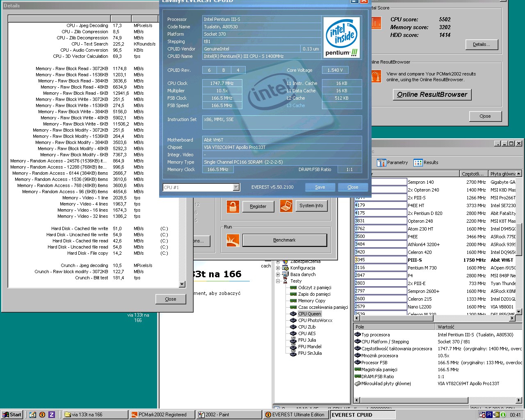This screenshot has width=525, height=420.
Task: Sort by the Płyta główna column header
Action: coord(502,174)
